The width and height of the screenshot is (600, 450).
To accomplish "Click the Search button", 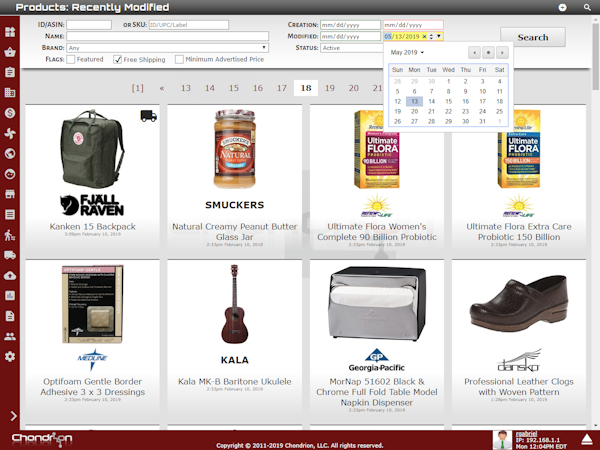I will pyautogui.click(x=532, y=37).
